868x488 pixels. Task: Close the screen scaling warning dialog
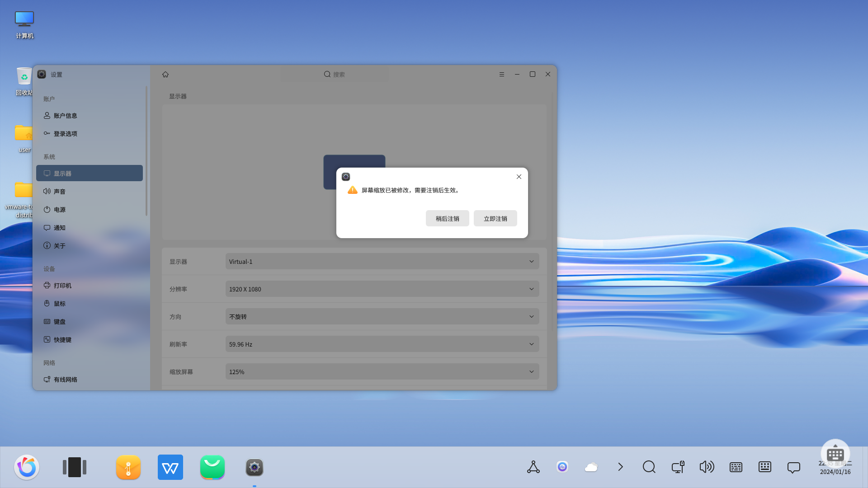click(519, 177)
